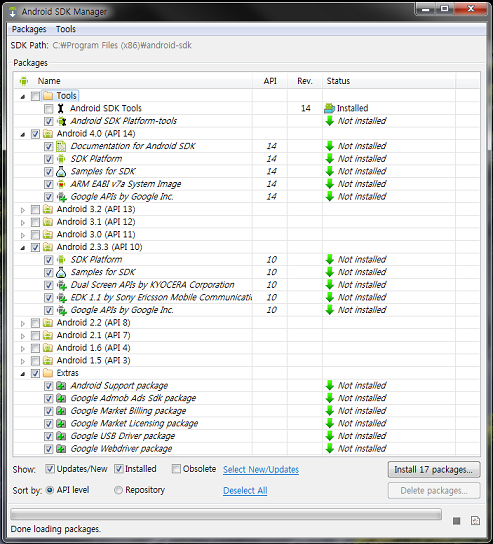Expand the Android 3.2 (API 13) group

pos(23,210)
